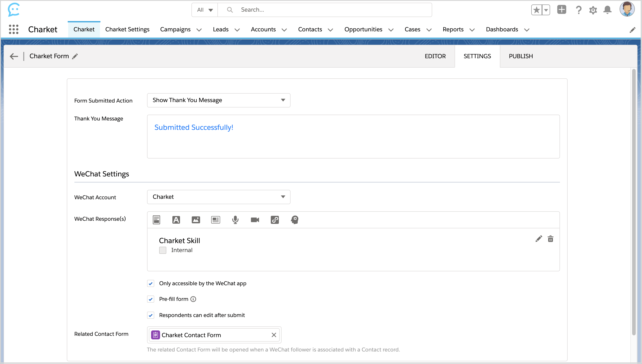Click the Submitted Successfully! message text
Image resolution: width=642 pixels, height=364 pixels.
[194, 128]
